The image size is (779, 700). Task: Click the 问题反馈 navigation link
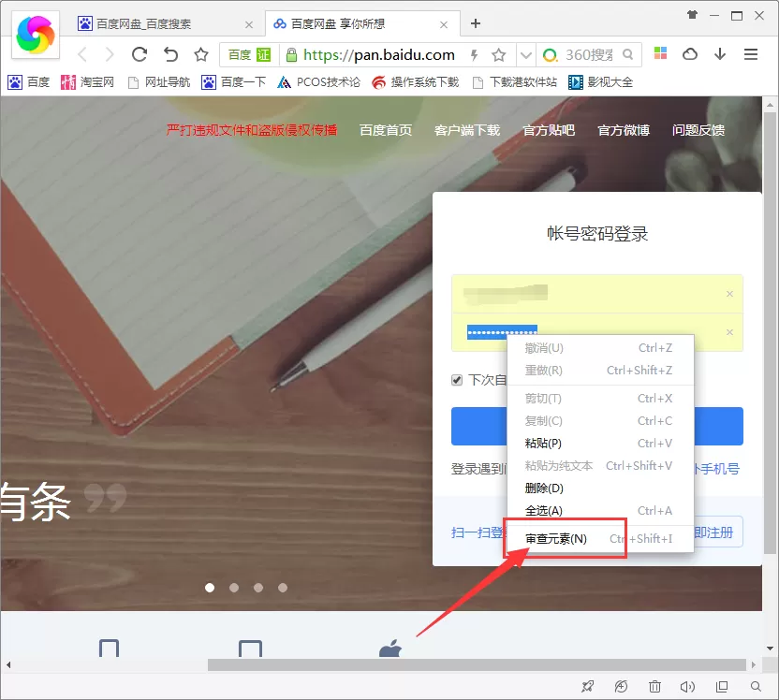point(698,130)
